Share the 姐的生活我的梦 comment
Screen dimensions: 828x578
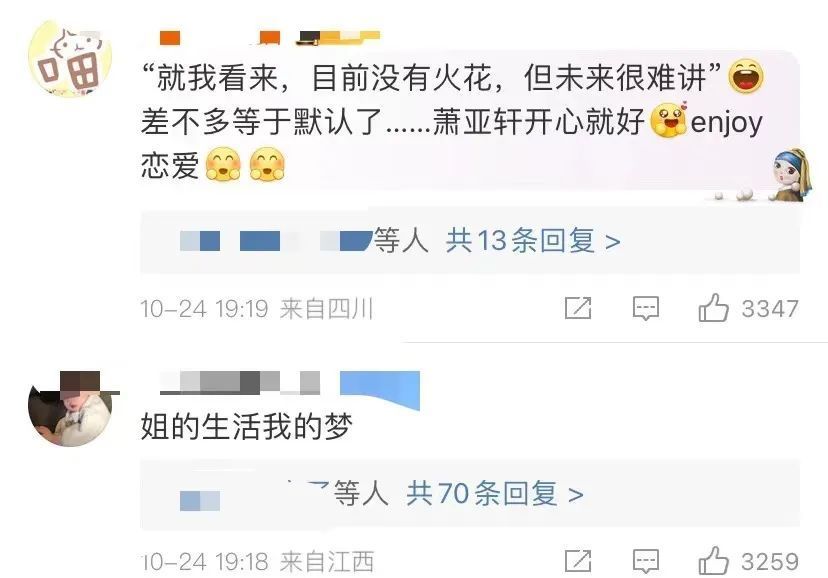click(x=578, y=561)
